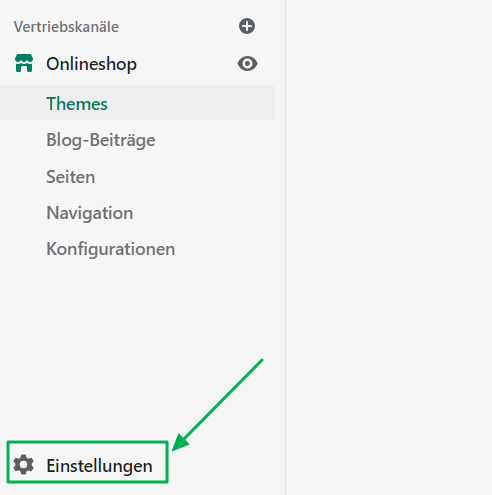Viewport: 492px width, 495px height.
Task: Click the Einstellungen gear icon
Action: point(24,464)
